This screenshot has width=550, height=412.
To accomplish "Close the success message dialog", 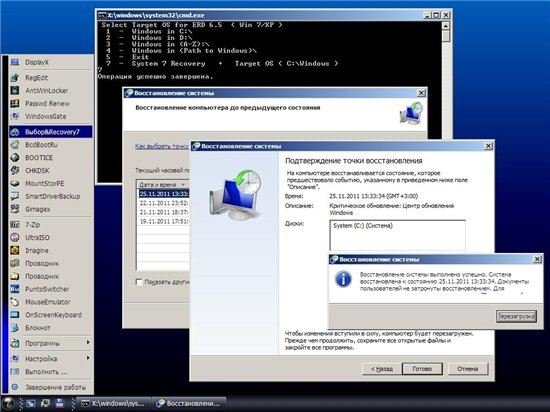I will tap(537, 259).
